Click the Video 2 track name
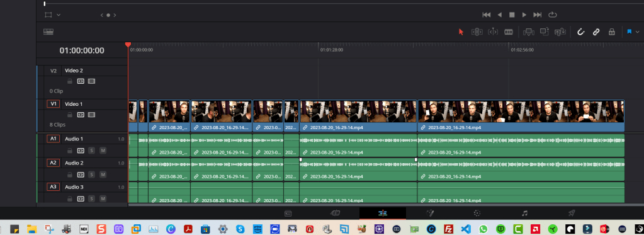The image size is (644, 235). (x=74, y=71)
